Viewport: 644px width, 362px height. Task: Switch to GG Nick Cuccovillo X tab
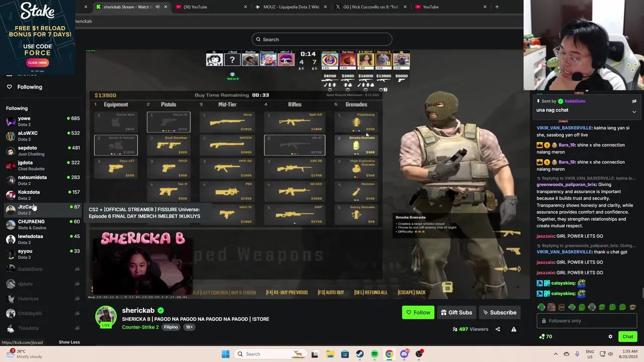[x=371, y=7]
